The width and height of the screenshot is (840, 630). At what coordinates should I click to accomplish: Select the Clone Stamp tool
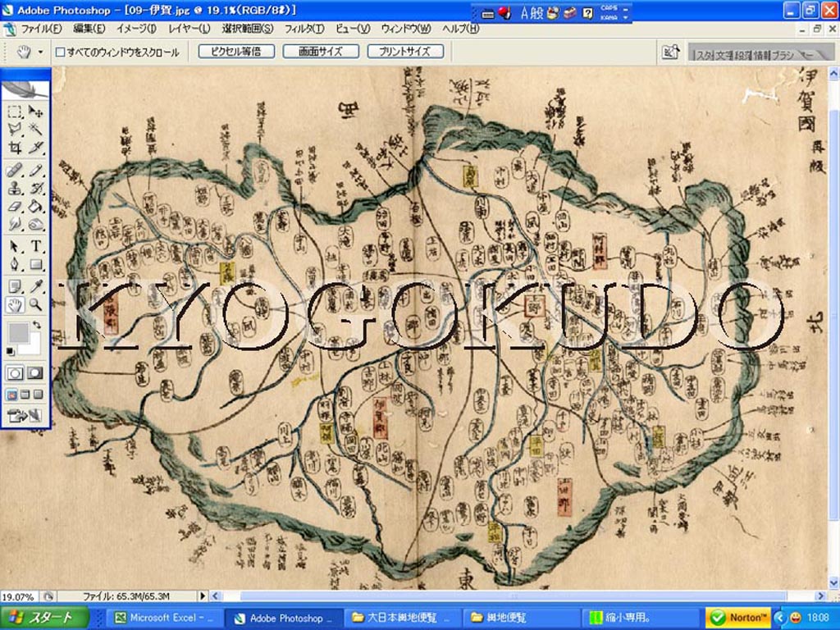point(15,188)
